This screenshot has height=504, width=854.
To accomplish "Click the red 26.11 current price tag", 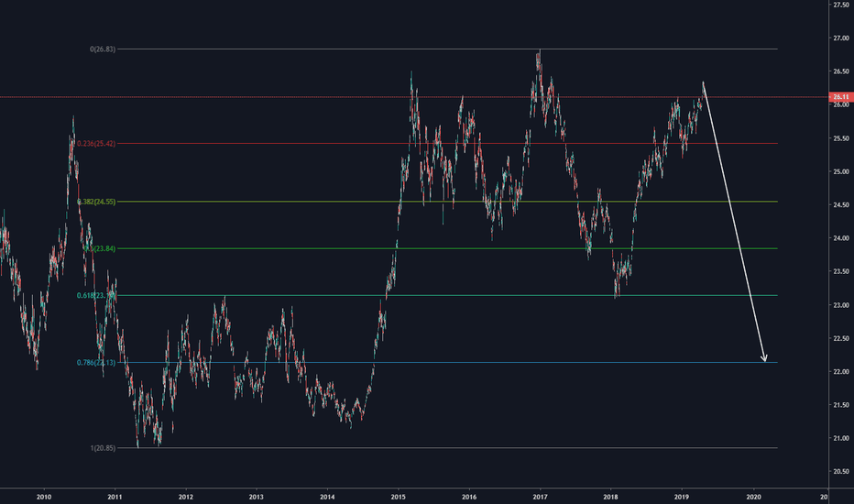I will click(x=841, y=97).
